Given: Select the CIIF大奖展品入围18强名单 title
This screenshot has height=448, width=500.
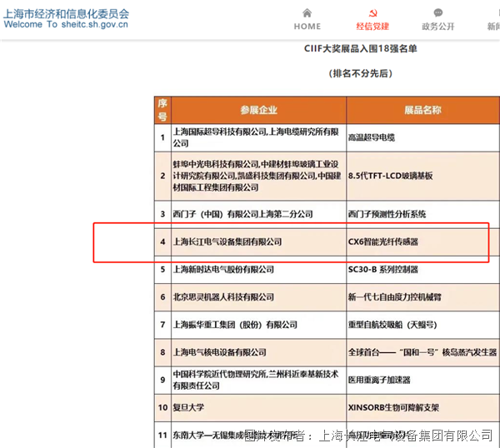Looking at the screenshot, I should (x=360, y=48).
